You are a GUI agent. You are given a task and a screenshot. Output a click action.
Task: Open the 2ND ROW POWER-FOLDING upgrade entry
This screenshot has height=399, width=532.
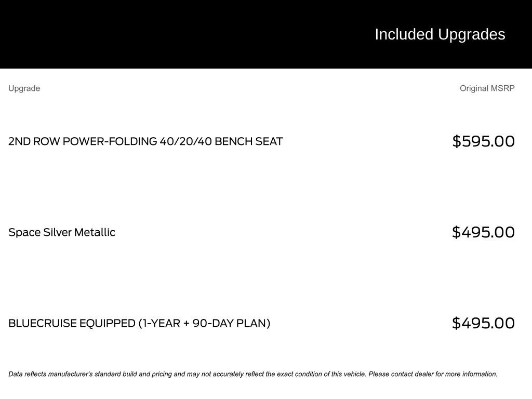(x=145, y=141)
